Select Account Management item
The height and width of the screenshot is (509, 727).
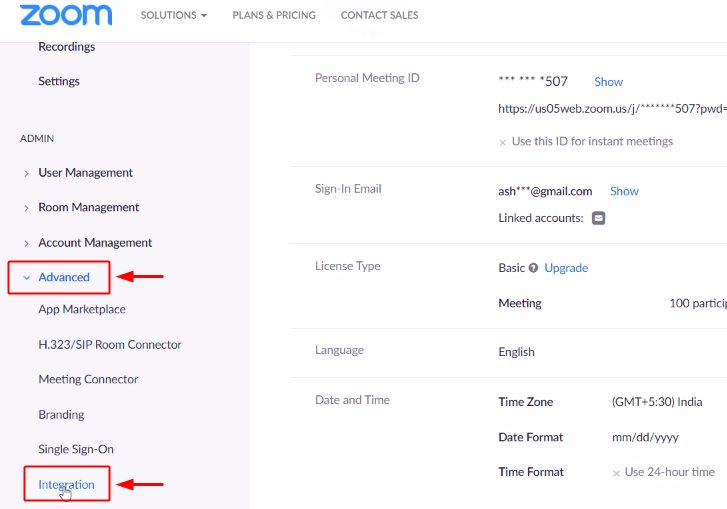pos(95,242)
